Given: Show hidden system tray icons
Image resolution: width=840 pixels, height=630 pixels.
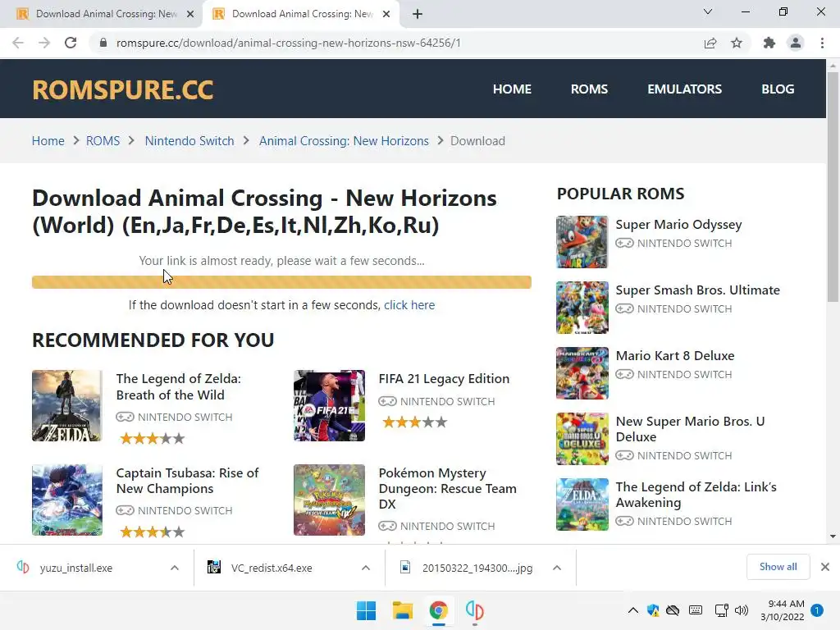Looking at the screenshot, I should click(632, 610).
